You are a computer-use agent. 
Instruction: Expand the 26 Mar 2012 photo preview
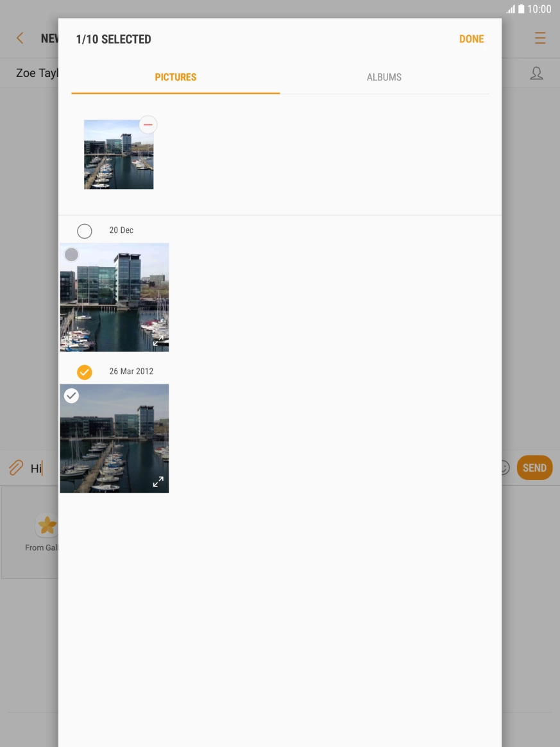pyautogui.click(x=158, y=482)
